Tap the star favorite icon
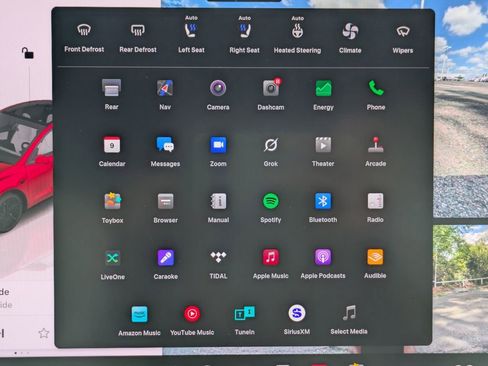Viewport: 488px width, 366px height. point(44,333)
